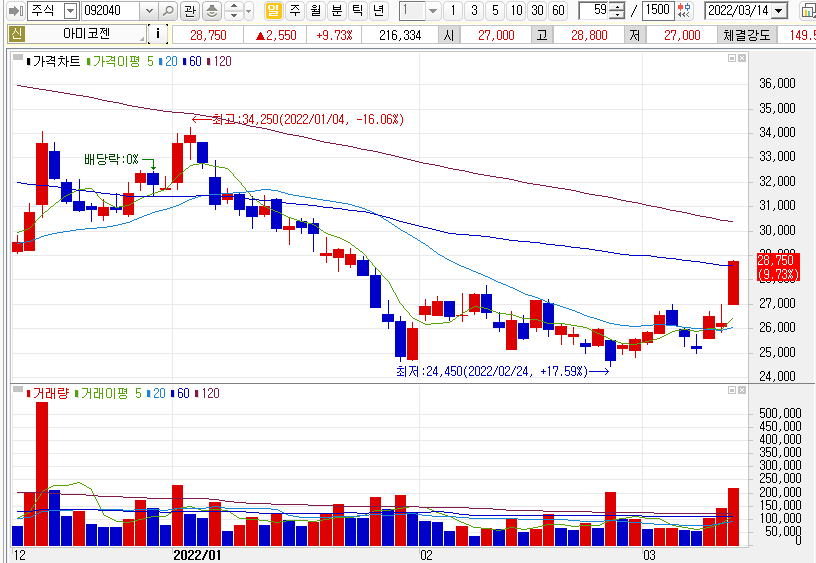This screenshot has height=563, width=816.
Task: Set interval to 60
Action: pyautogui.click(x=558, y=10)
